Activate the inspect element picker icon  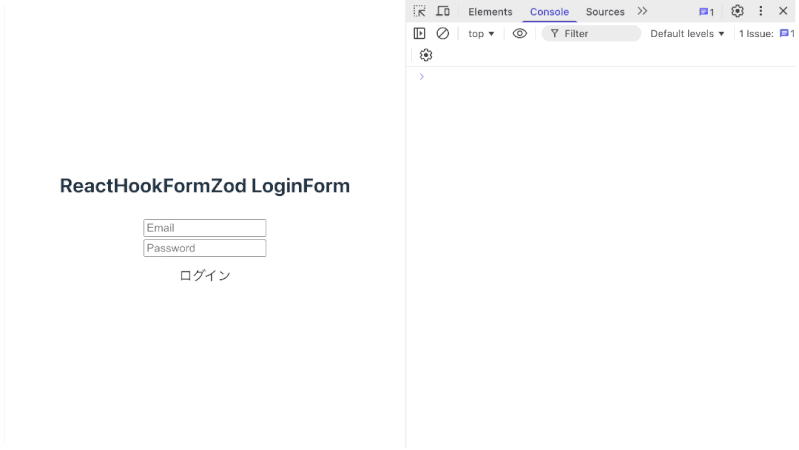click(x=420, y=11)
